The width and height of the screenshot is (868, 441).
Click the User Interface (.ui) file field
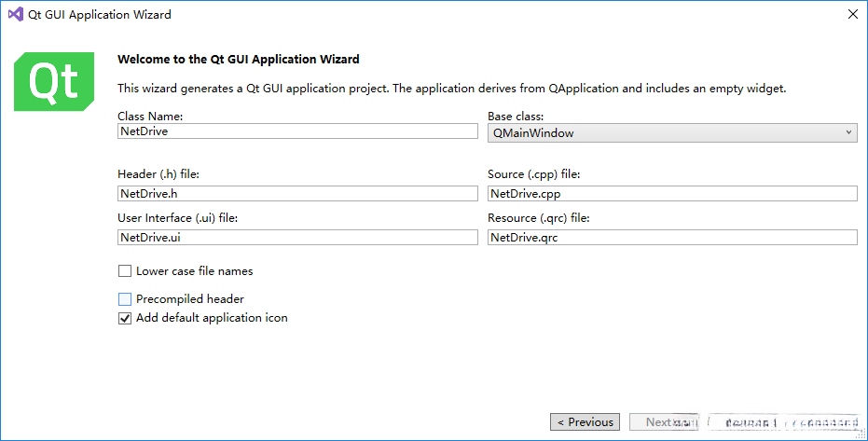pos(297,238)
